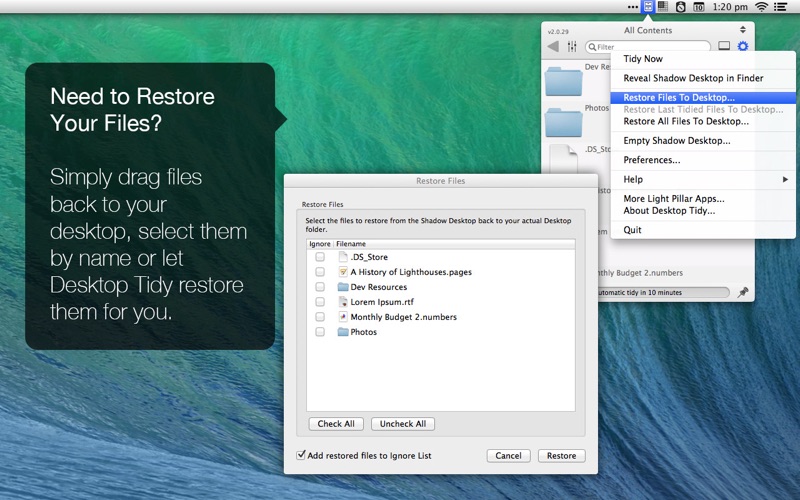Viewport: 800px width, 500px height.
Task: Open the stopwatch menu bar icon
Action: pyautogui.click(x=680, y=7)
